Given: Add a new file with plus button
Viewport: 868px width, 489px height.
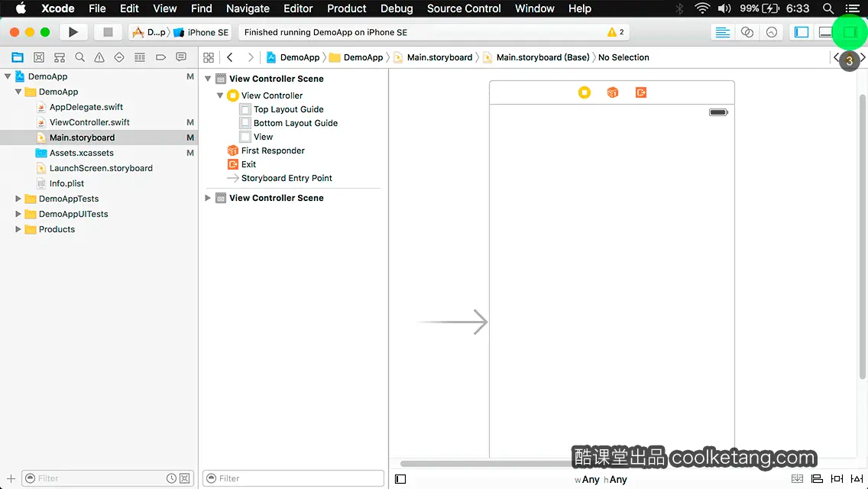Looking at the screenshot, I should coord(11,478).
